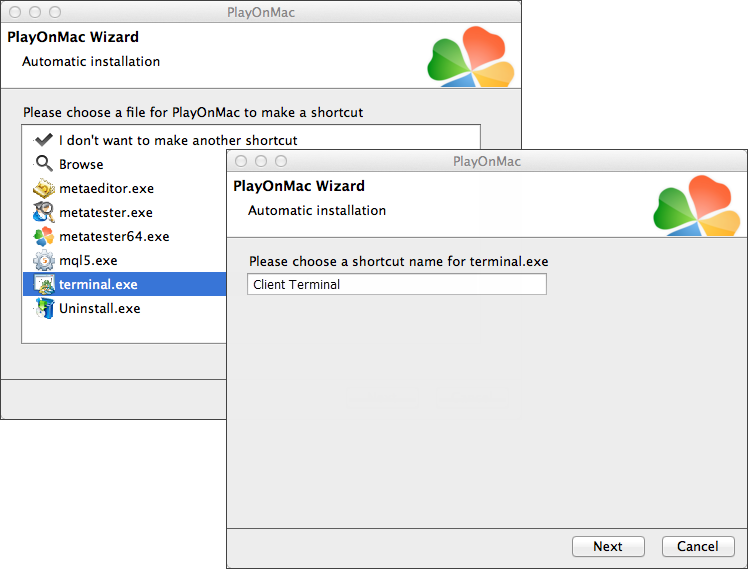Click the PlayOnMac clover logo in front dialog
748x569 pixels.
tap(694, 206)
